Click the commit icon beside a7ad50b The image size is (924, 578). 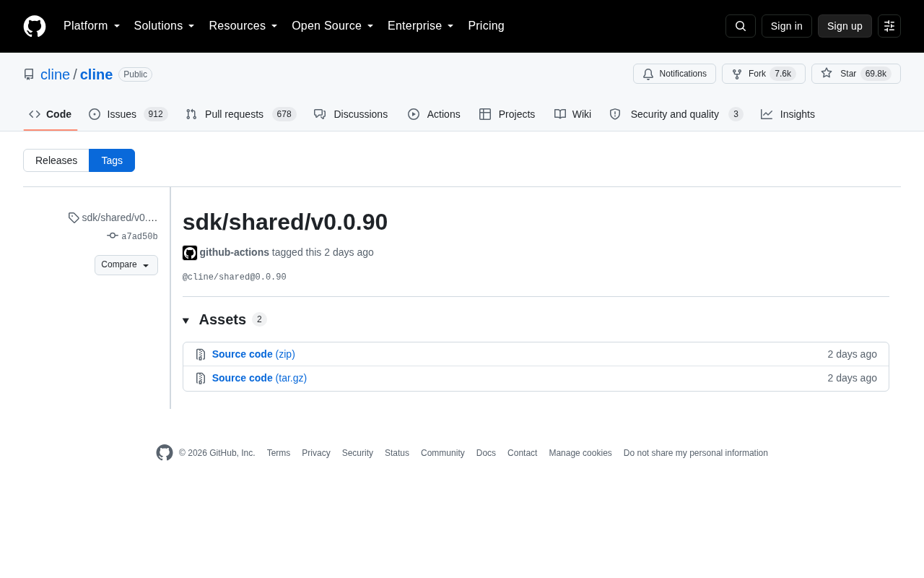(113, 236)
